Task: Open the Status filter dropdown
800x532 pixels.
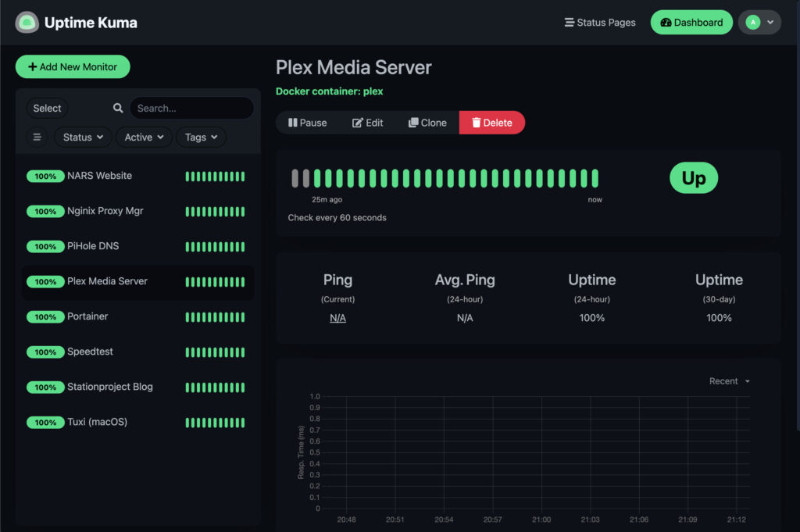Action: [x=82, y=137]
